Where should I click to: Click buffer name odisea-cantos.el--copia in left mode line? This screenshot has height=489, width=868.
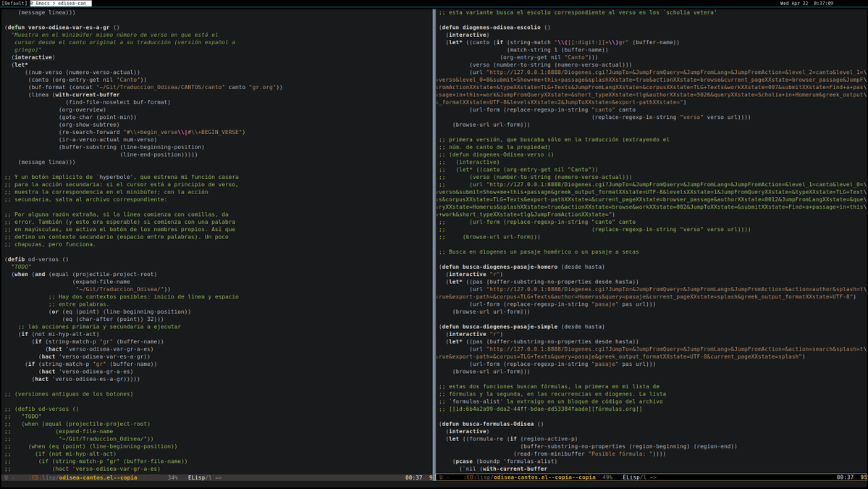click(x=98, y=477)
